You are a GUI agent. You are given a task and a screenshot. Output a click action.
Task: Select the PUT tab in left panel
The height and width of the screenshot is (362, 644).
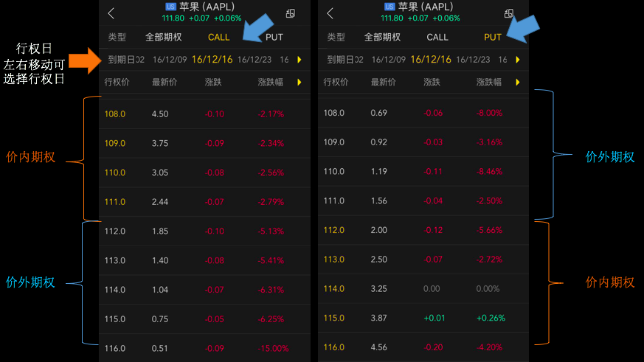(274, 38)
